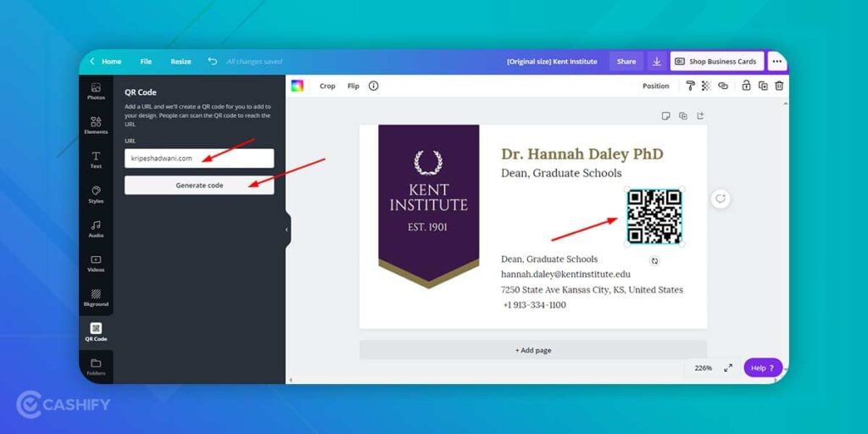Open the Position options
The height and width of the screenshot is (434, 868).
point(655,86)
